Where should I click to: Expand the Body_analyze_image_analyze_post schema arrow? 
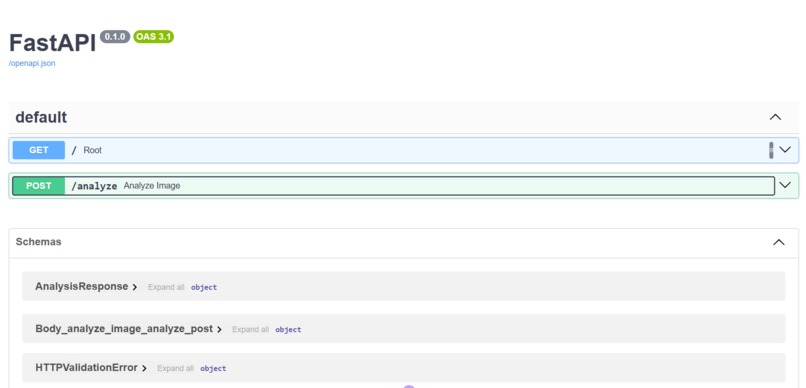coord(219,329)
